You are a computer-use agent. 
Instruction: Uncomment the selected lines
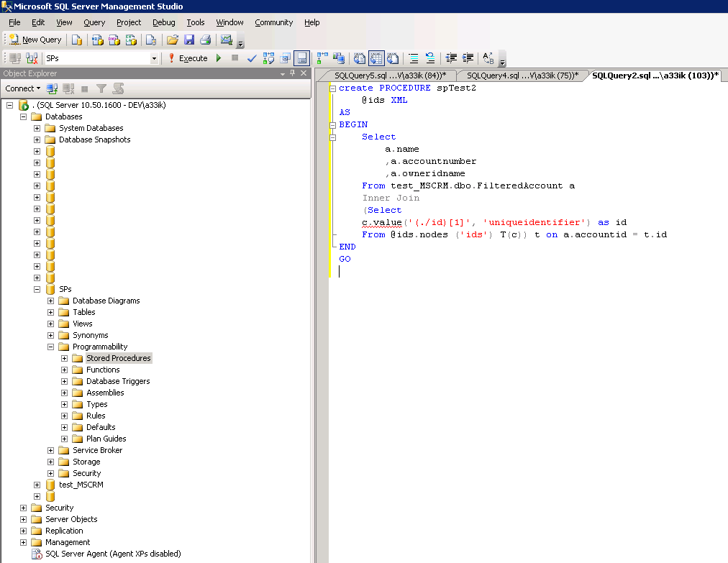pyautogui.click(x=430, y=58)
